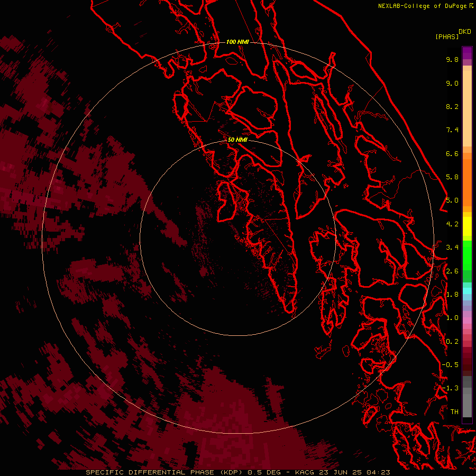Click the 23 JUN 25 date text
The width and height of the screenshot is (476, 476).
(341, 472)
